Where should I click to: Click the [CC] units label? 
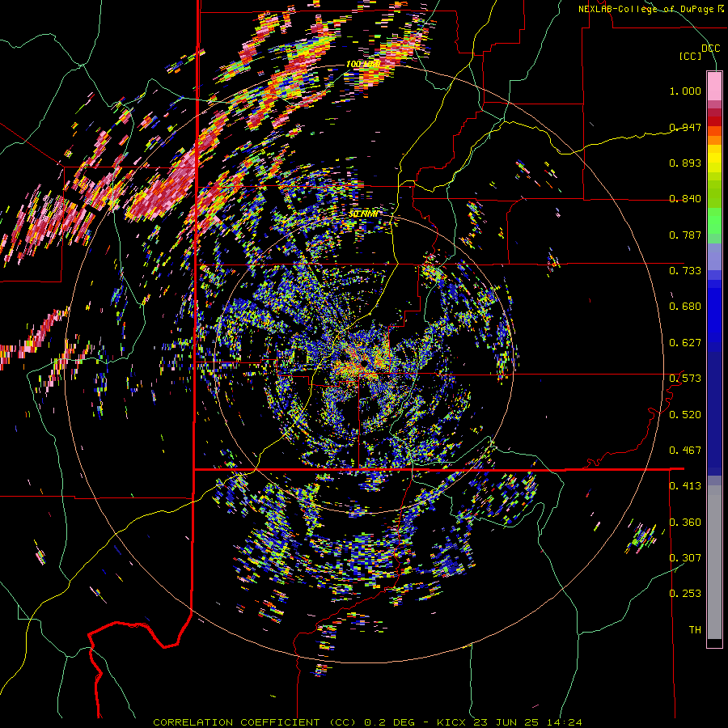coord(691,56)
